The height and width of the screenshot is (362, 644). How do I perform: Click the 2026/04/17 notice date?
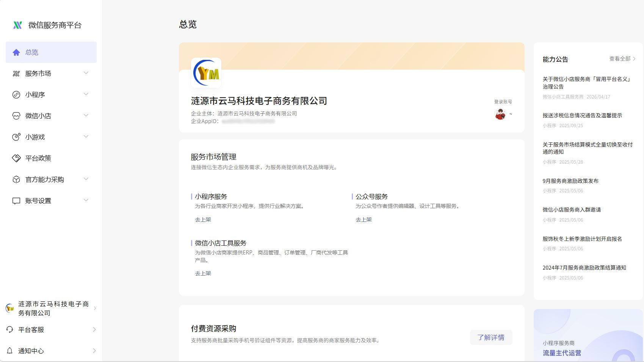598,97
